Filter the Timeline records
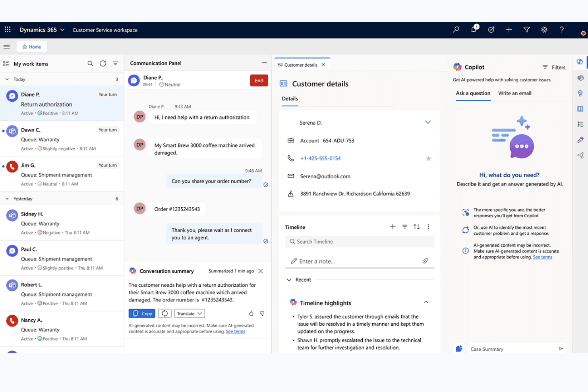The image size is (588, 392). pos(405,227)
